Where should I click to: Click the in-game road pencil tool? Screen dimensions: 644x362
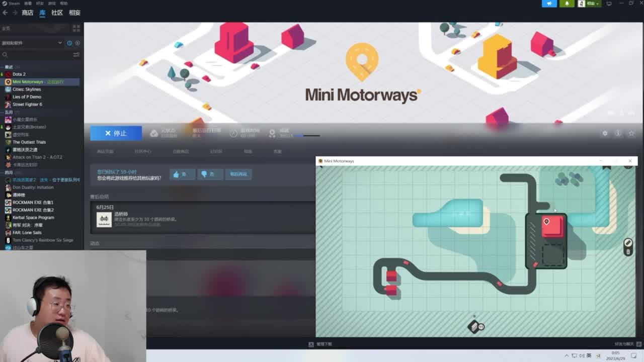[628, 243]
